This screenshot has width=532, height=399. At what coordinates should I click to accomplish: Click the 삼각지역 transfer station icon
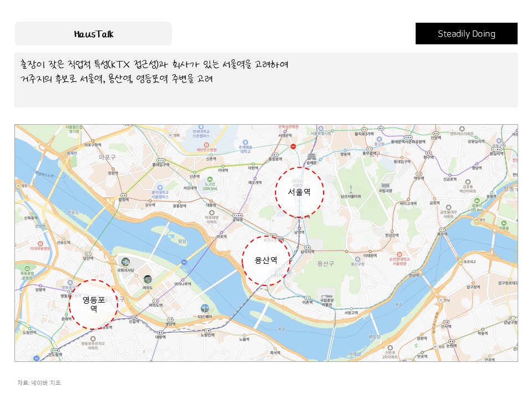pos(308,248)
